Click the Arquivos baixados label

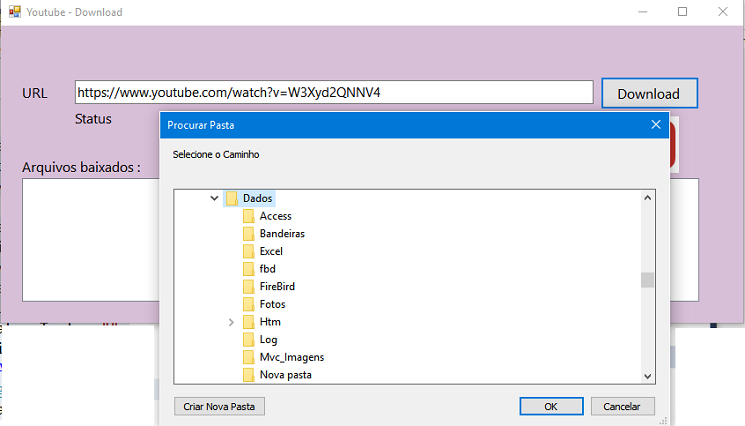pos(81,167)
